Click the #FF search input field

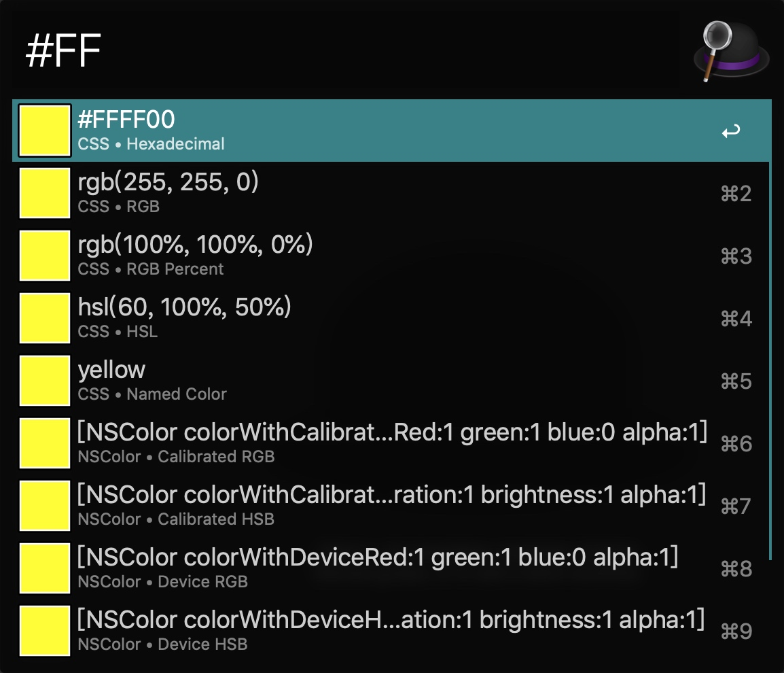pyautogui.click(x=350, y=50)
